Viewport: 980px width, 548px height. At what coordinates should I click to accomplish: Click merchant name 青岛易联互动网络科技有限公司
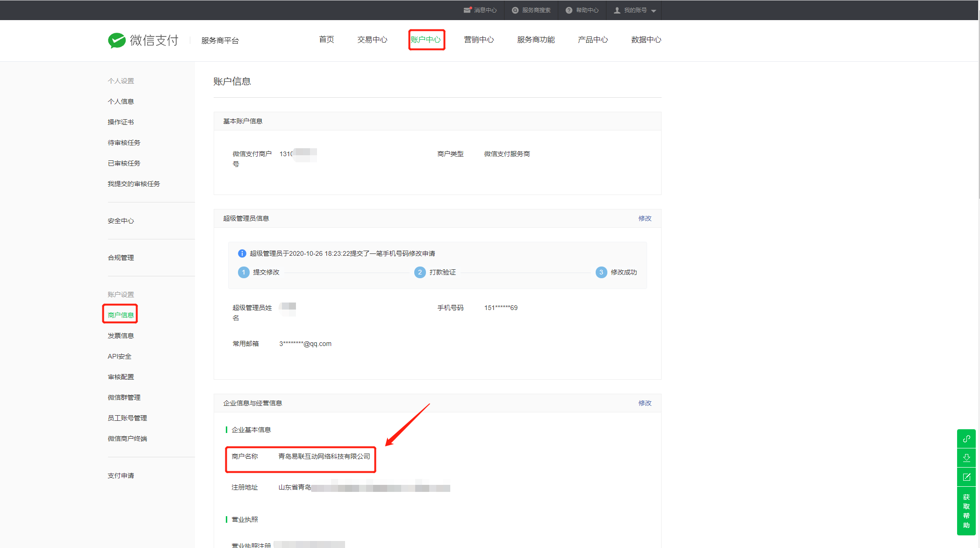coord(324,456)
